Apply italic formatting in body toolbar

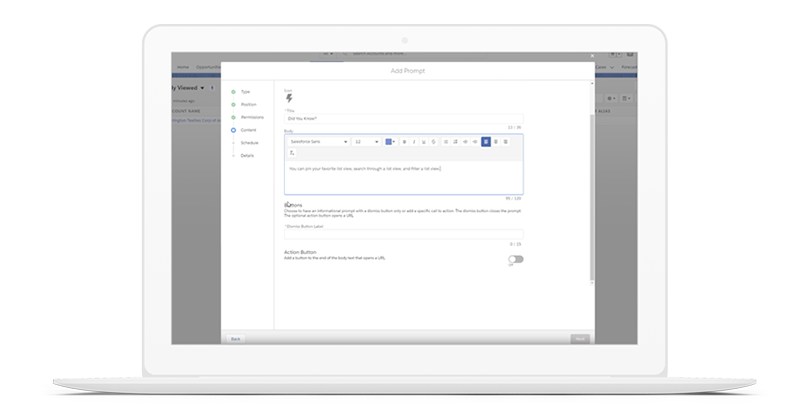[x=414, y=142]
